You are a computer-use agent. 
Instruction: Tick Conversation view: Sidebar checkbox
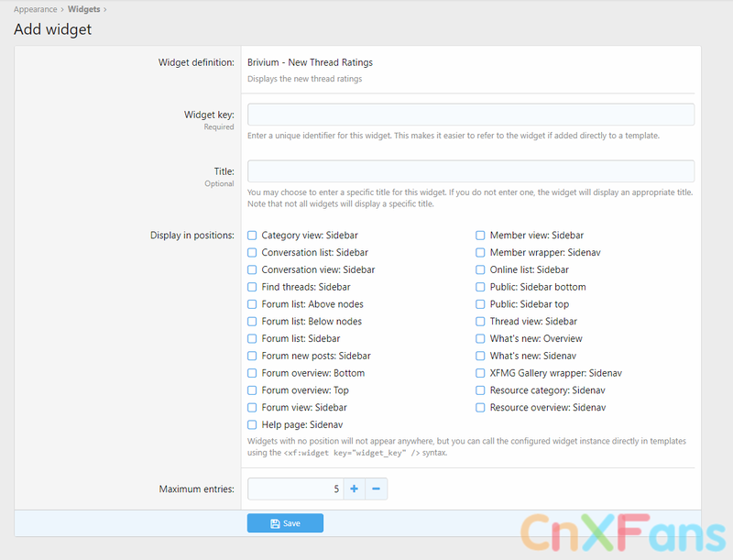(x=252, y=269)
